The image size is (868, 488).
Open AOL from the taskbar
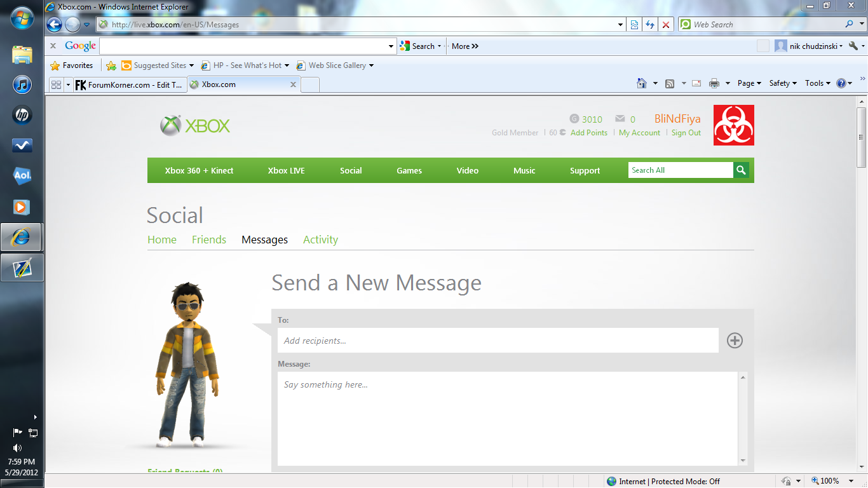pyautogui.click(x=22, y=176)
